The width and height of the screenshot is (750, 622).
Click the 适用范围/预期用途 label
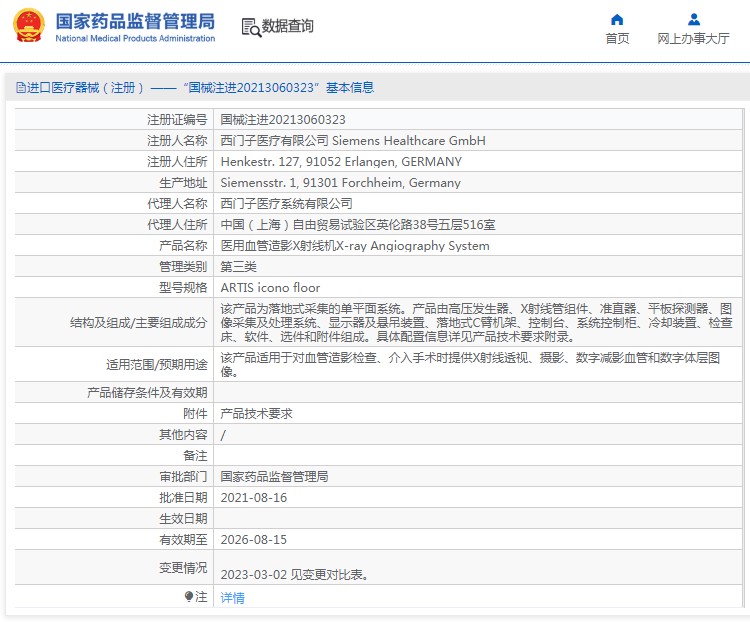pyautogui.click(x=156, y=365)
